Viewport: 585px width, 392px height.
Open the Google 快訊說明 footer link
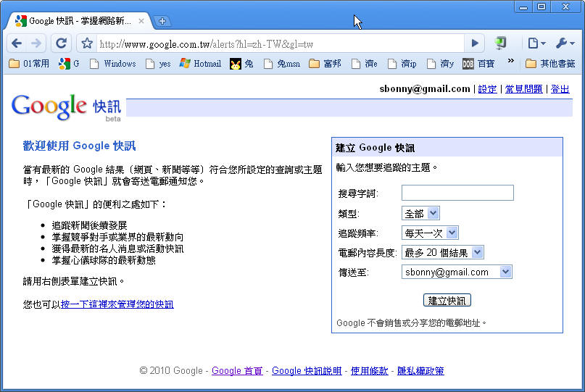[x=307, y=371]
